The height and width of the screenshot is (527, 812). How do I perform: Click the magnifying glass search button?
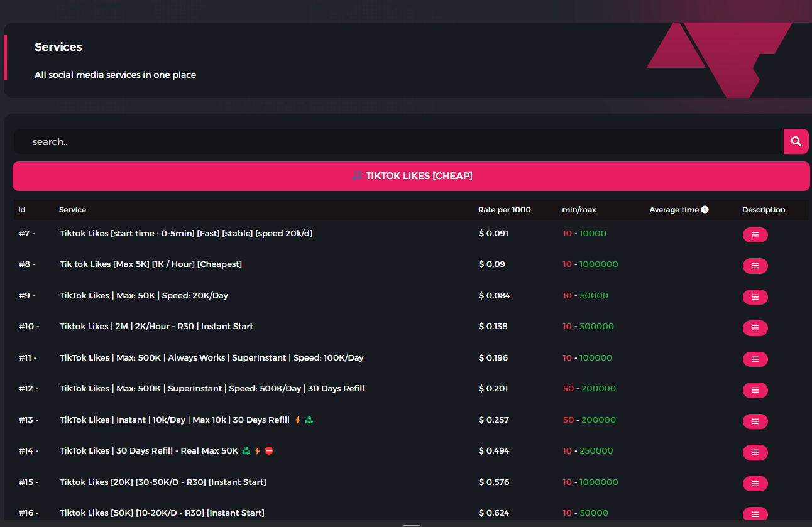point(796,141)
